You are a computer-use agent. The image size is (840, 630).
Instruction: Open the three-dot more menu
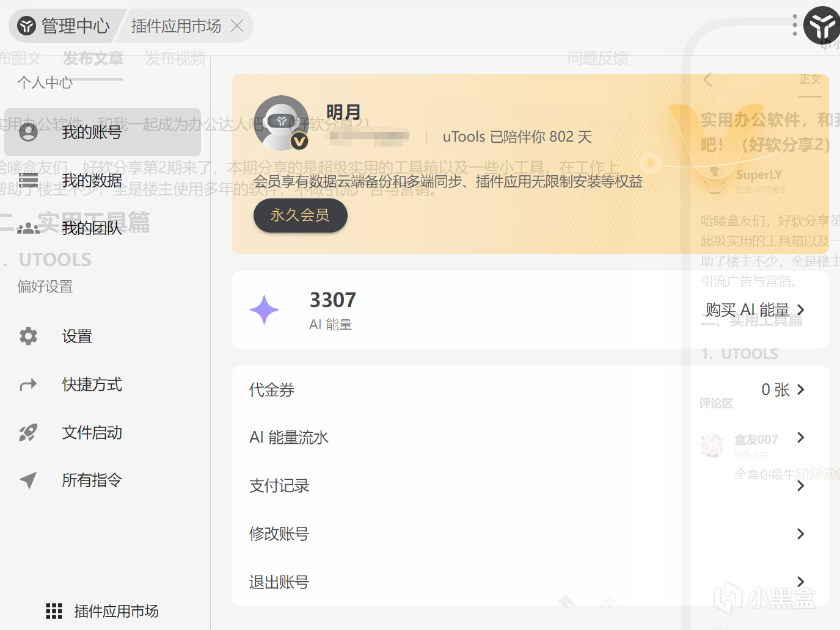click(x=794, y=26)
